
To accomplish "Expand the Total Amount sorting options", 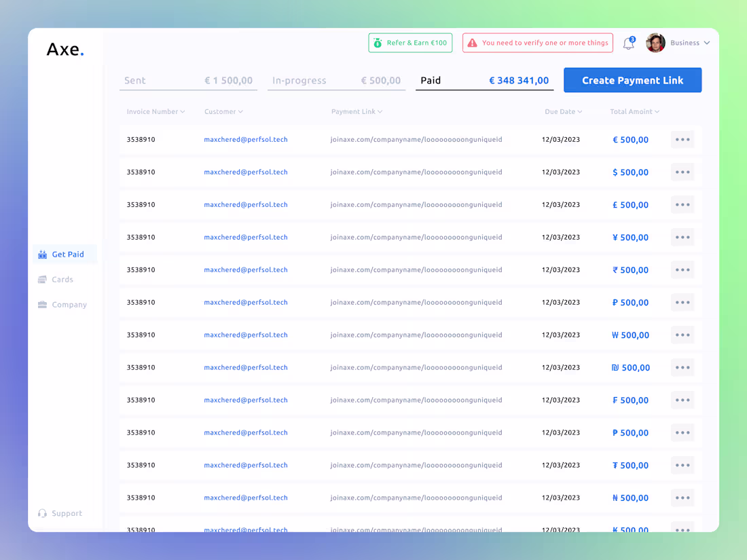I will point(634,111).
